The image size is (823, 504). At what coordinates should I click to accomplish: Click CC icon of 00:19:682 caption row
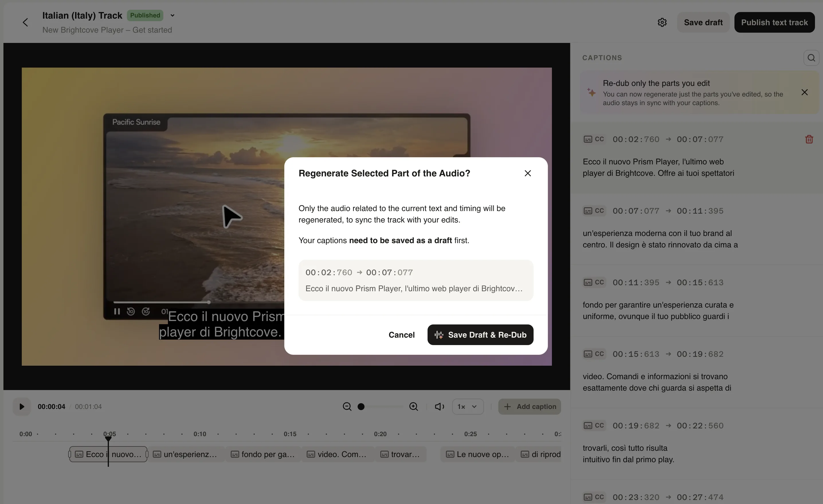click(594, 426)
